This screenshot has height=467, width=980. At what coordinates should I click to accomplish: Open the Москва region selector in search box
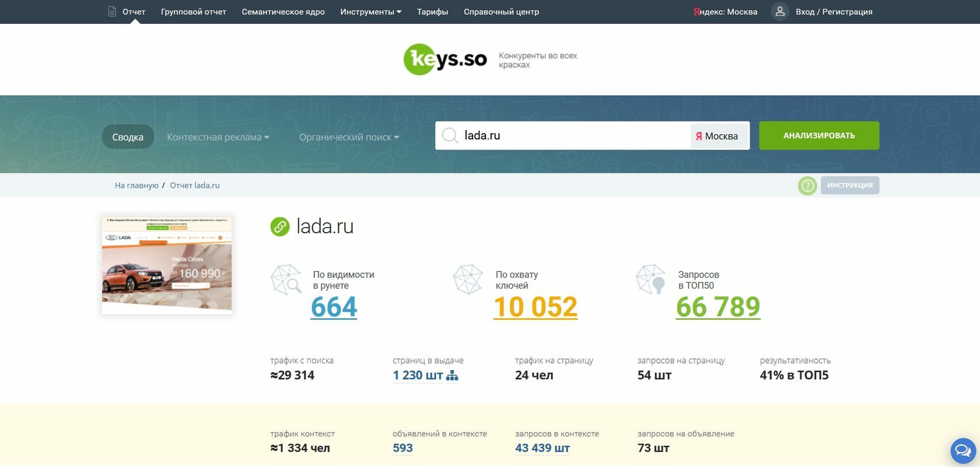(x=719, y=136)
